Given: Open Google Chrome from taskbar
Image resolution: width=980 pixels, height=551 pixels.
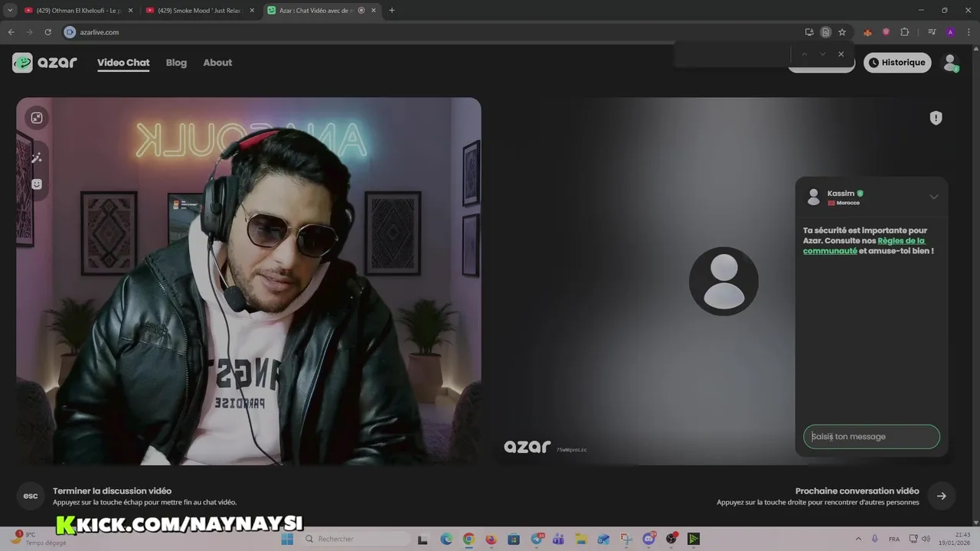Looking at the screenshot, I should pyautogui.click(x=469, y=539).
